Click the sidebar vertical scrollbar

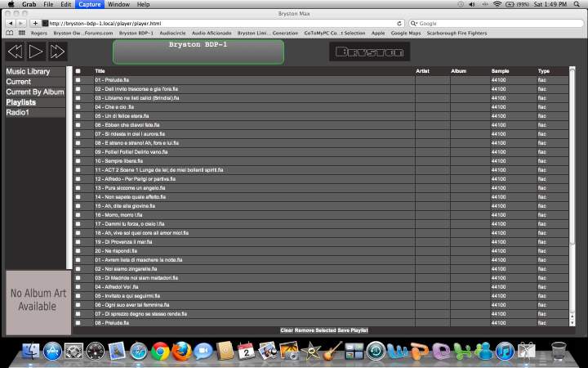click(x=69, y=168)
